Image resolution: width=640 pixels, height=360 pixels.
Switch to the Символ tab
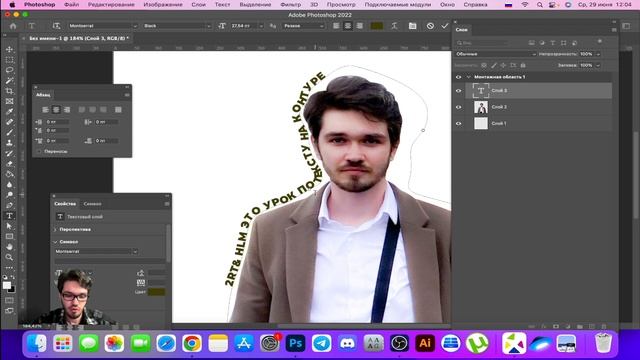point(93,204)
